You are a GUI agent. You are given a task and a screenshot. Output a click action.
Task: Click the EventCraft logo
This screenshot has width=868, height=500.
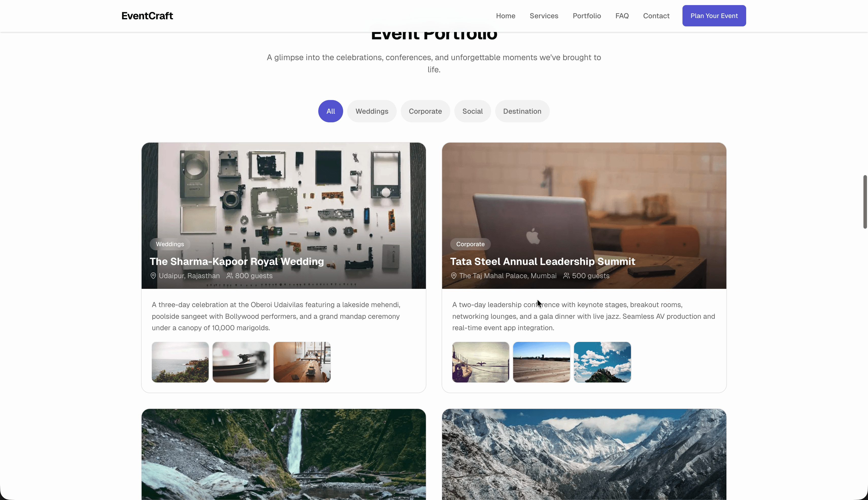tap(147, 15)
